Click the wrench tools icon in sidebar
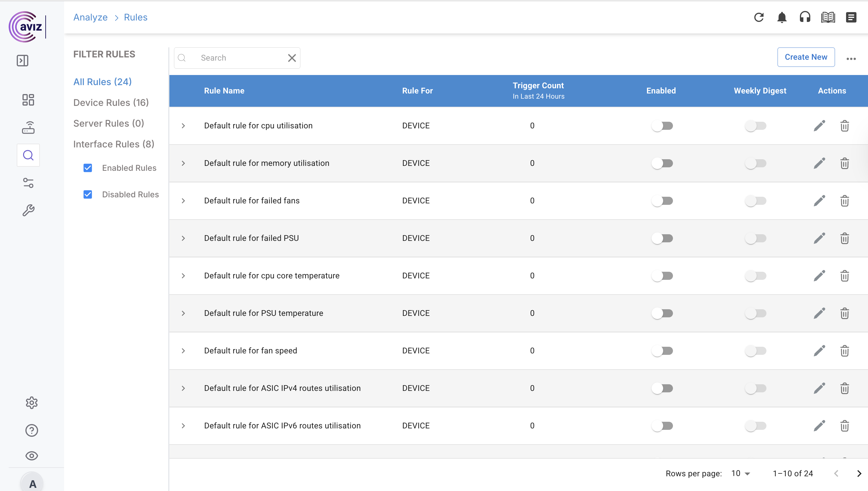The image size is (868, 491). (28, 210)
